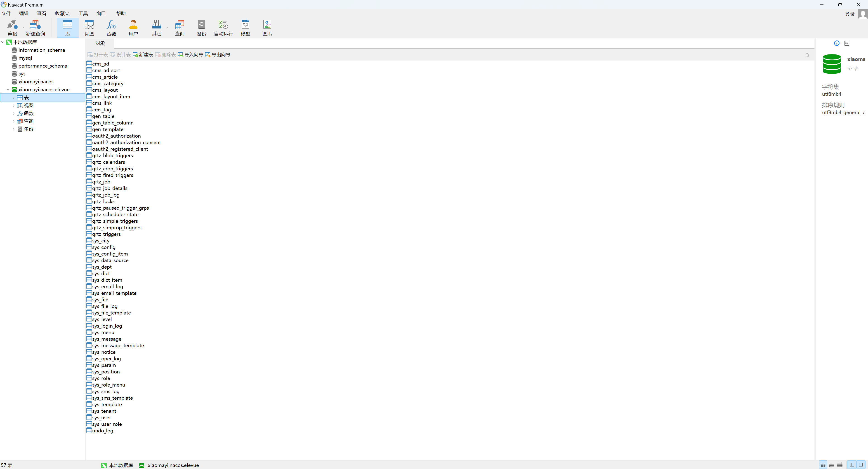Click the search magnifier in the object toolbar
The image size is (868, 469).
click(x=807, y=55)
